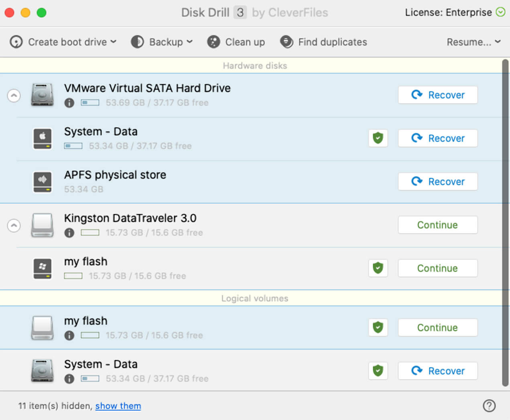Continue scan for my flash logical volume
The height and width of the screenshot is (420, 510).
pyautogui.click(x=438, y=328)
